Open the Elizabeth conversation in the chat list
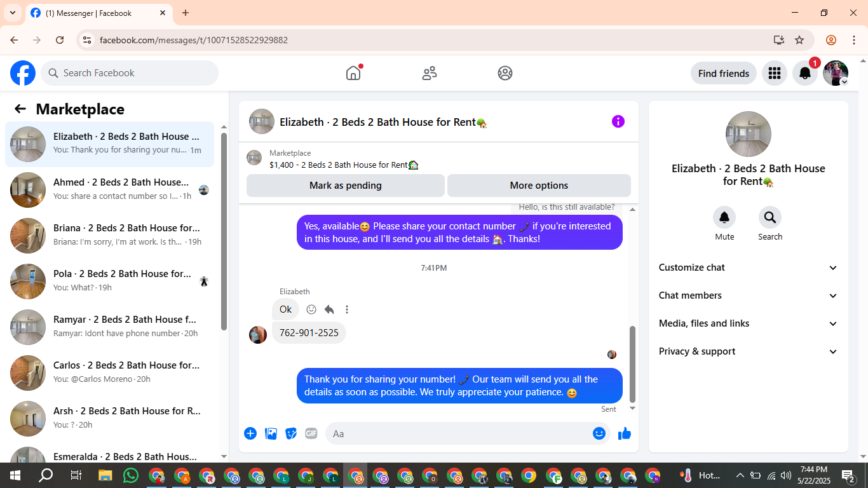This screenshot has width=868, height=488. pyautogui.click(x=110, y=144)
